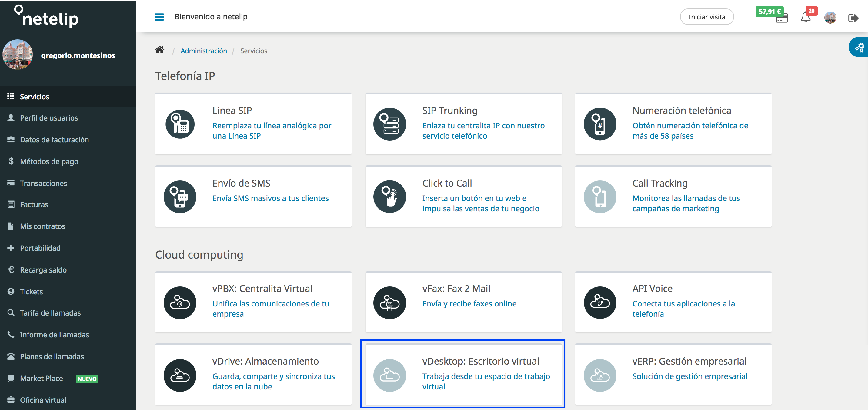Click the Portabilidad plus icon
Viewport: 868px width, 410px height.
tap(11, 248)
